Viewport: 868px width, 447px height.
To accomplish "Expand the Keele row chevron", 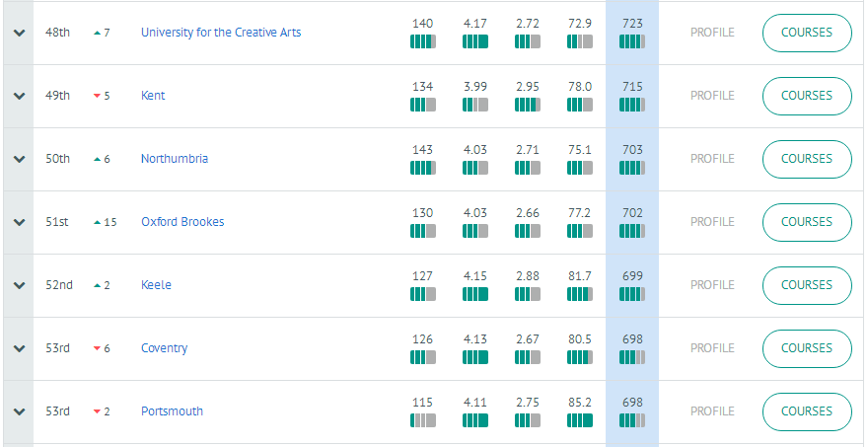I will coord(20,285).
